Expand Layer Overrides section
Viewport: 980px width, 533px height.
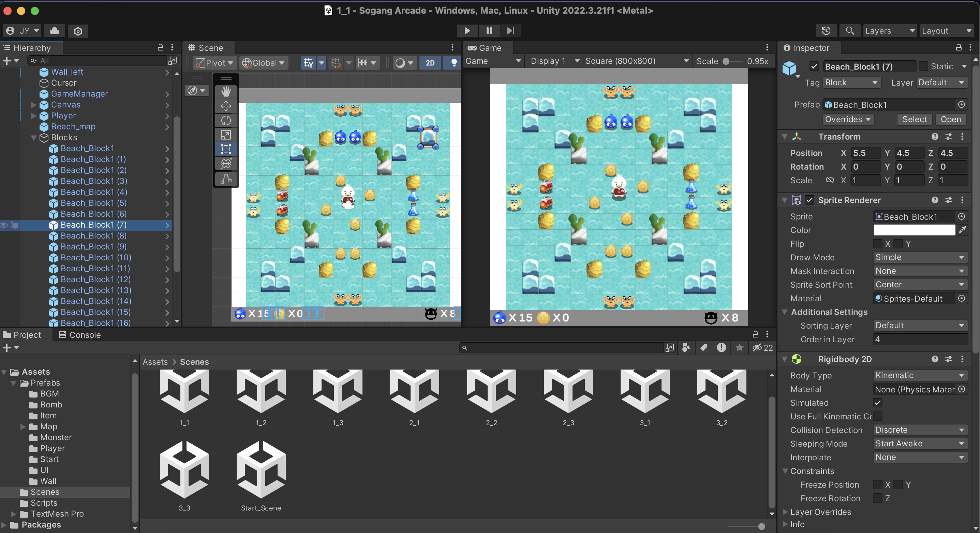785,512
